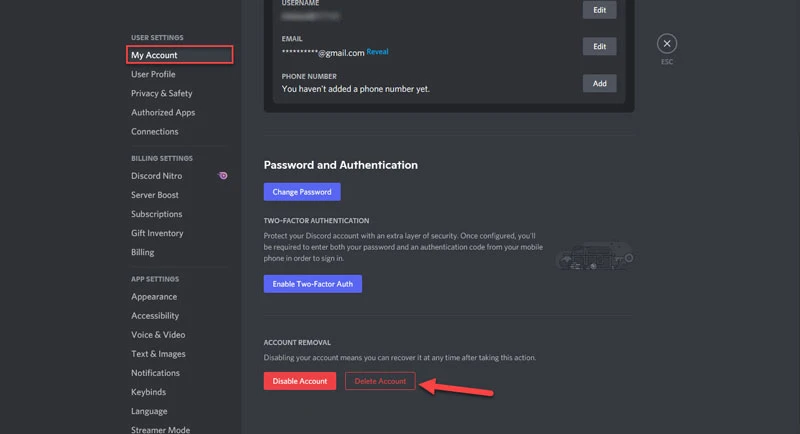Reveal the hidden email address
Viewport: 800px width, 434px height.
[x=377, y=52]
